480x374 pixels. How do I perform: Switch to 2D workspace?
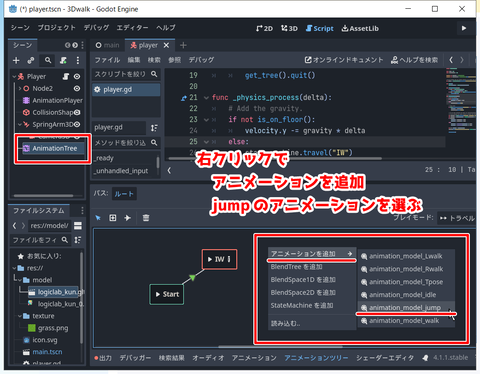[x=264, y=28]
